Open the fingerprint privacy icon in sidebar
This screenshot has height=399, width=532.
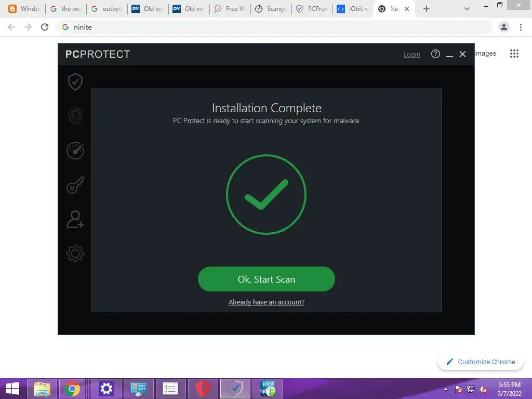click(x=75, y=116)
